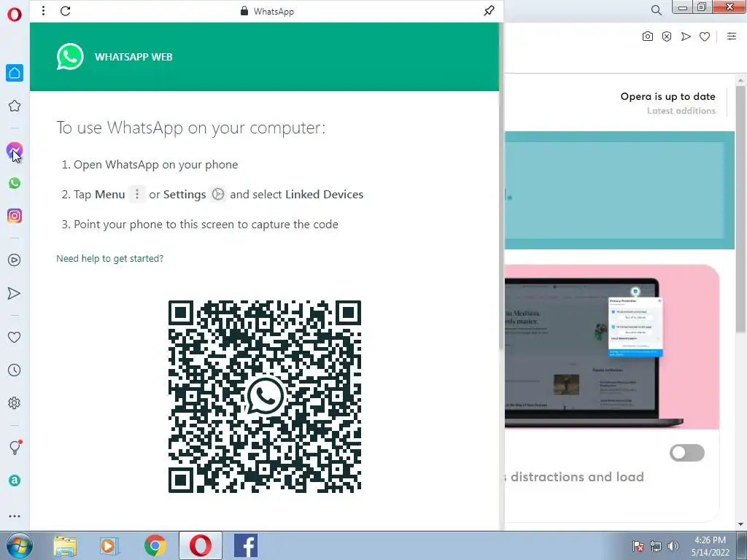Click the Opera page vertical scrollbar
The height and width of the screenshot is (560, 747).
[740, 209]
